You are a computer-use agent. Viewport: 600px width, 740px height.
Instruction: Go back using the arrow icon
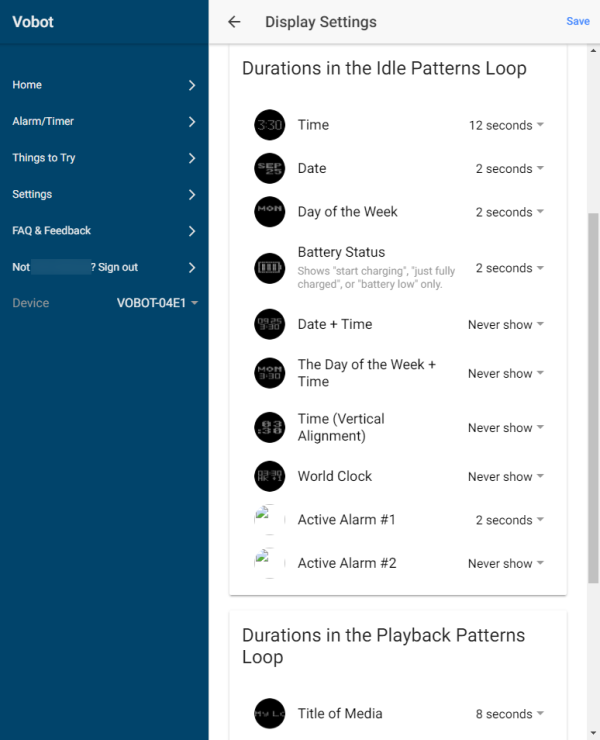(234, 21)
